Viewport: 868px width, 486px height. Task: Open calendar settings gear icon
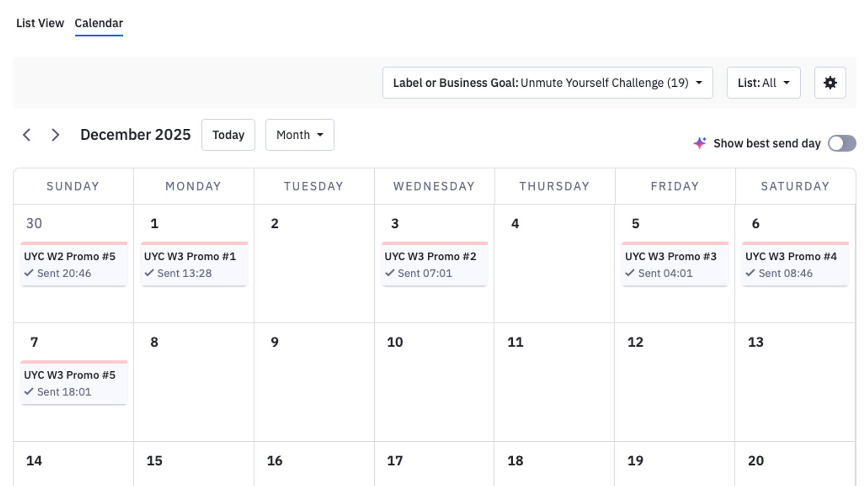830,83
